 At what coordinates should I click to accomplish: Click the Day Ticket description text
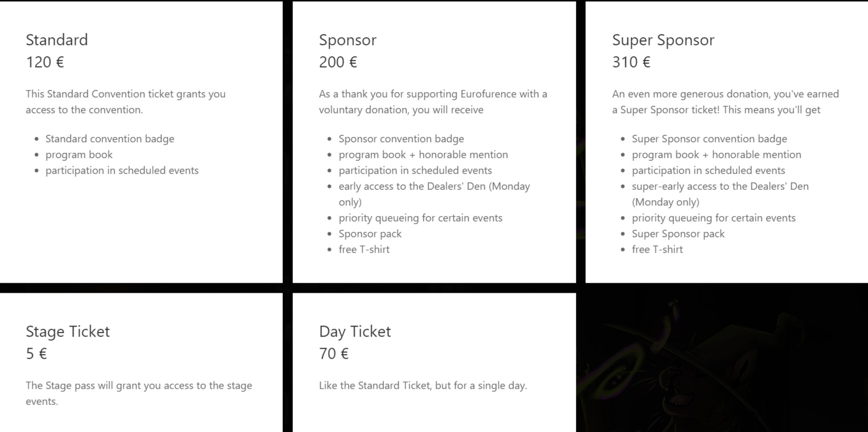tap(423, 386)
